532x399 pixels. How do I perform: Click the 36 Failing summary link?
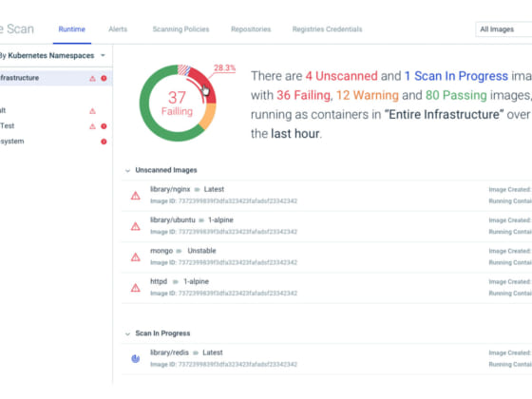pyautogui.click(x=303, y=95)
